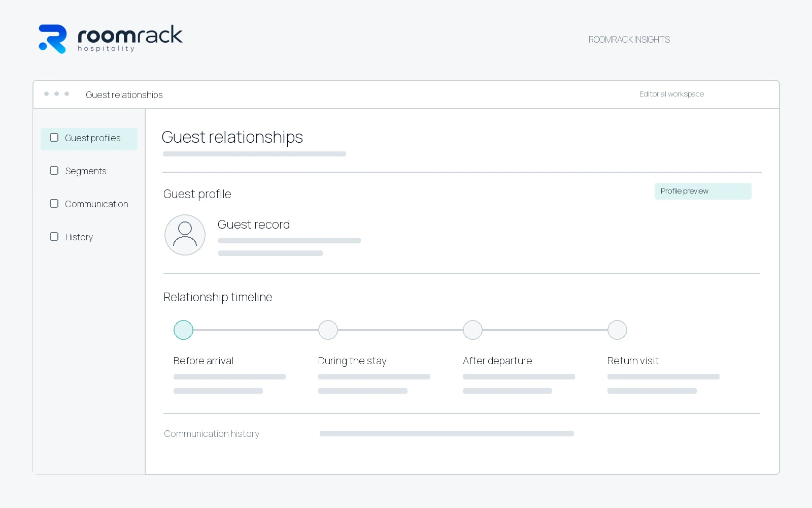
Task: Click the Guest profile section heading
Action: tap(197, 194)
